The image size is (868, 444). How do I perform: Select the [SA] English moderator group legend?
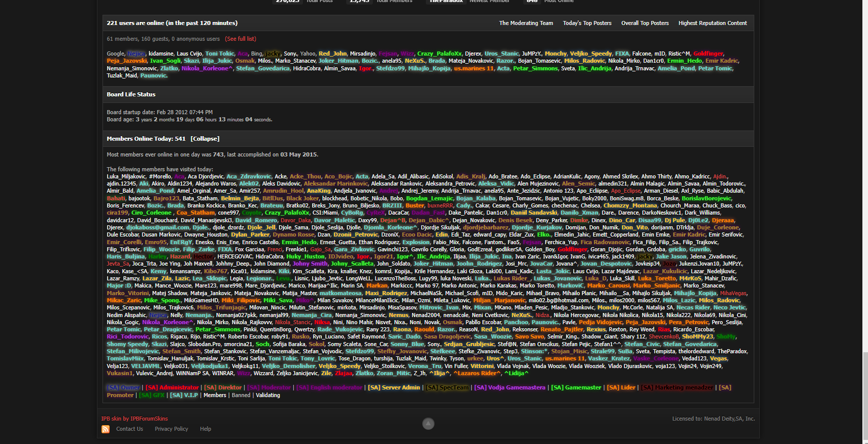coord(329,387)
